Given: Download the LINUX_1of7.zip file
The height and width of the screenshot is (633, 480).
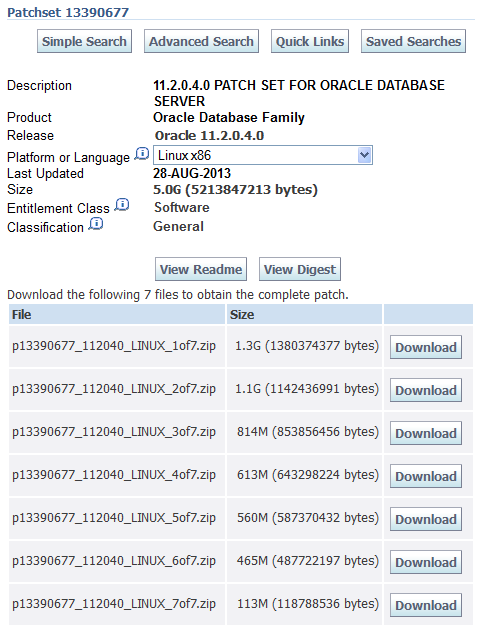Looking at the screenshot, I should [426, 347].
